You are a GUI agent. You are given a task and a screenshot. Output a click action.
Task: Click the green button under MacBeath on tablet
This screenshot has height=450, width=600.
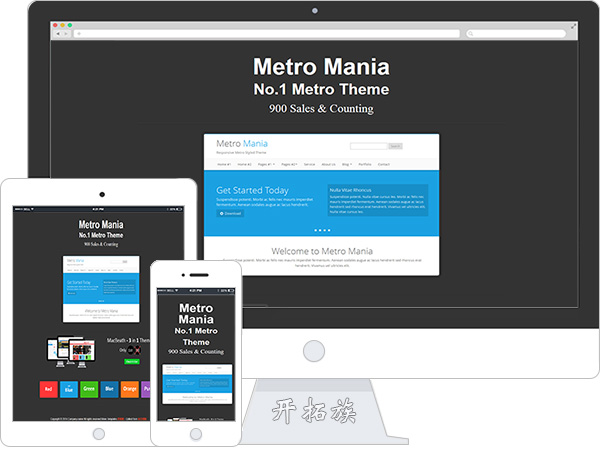pyautogui.click(x=132, y=361)
